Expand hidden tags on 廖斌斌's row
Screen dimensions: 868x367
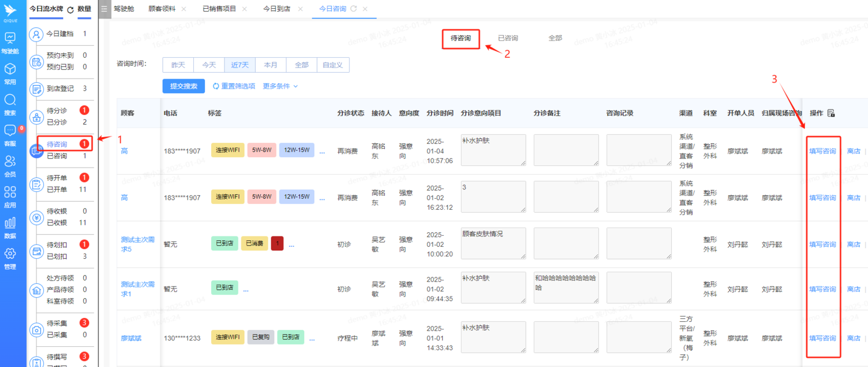tap(312, 338)
